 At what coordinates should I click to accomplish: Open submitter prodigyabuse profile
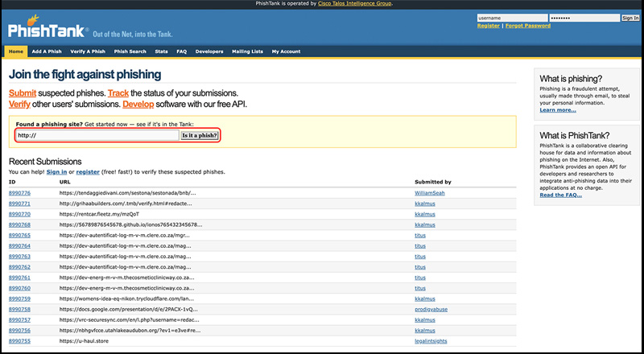click(431, 309)
